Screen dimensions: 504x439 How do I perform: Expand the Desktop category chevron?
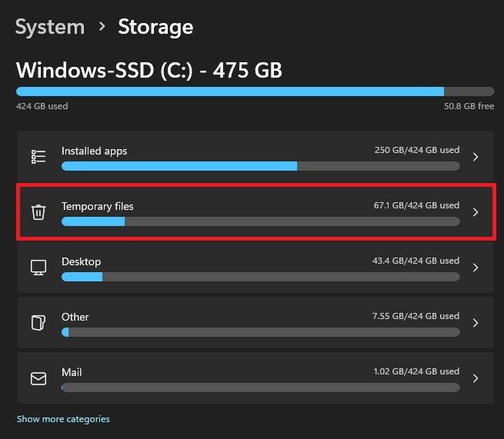[476, 268]
